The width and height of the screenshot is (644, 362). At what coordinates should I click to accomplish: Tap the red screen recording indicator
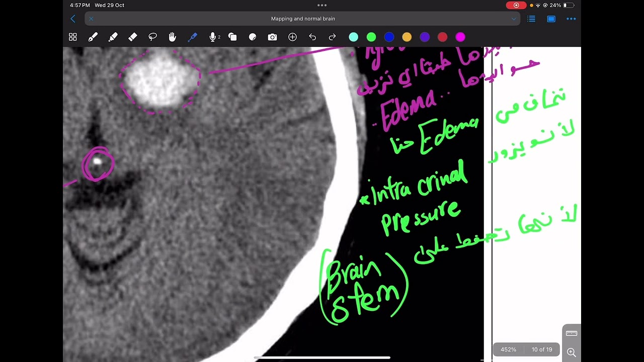coord(516,5)
